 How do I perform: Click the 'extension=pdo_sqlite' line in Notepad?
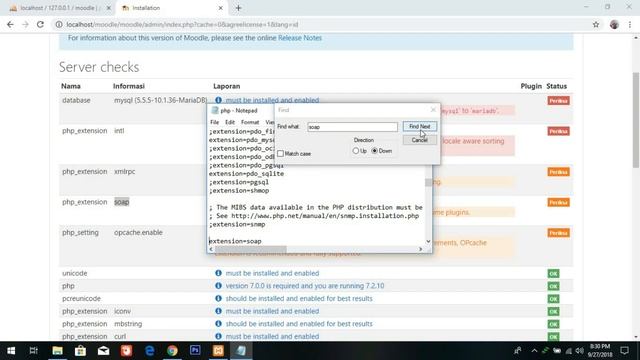point(246,174)
